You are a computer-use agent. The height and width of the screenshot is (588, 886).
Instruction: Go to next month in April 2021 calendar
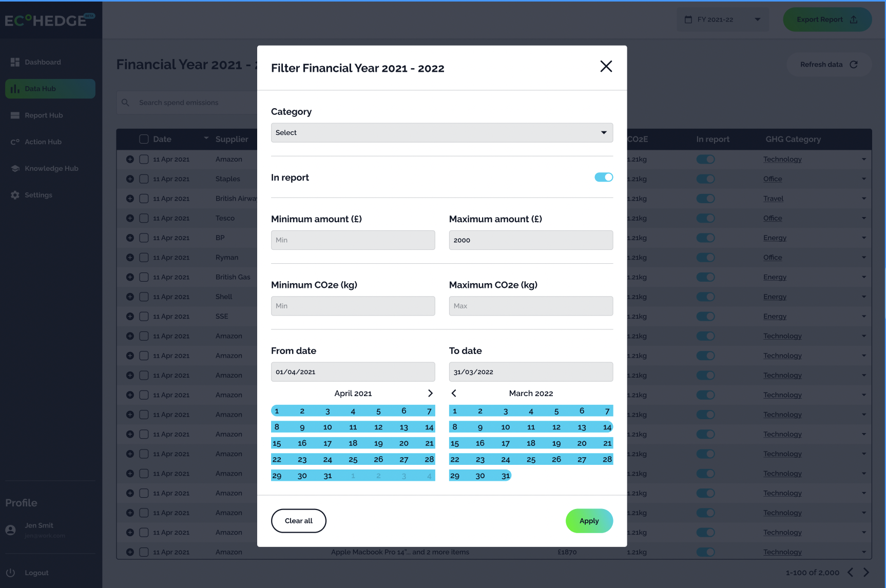[x=430, y=393]
